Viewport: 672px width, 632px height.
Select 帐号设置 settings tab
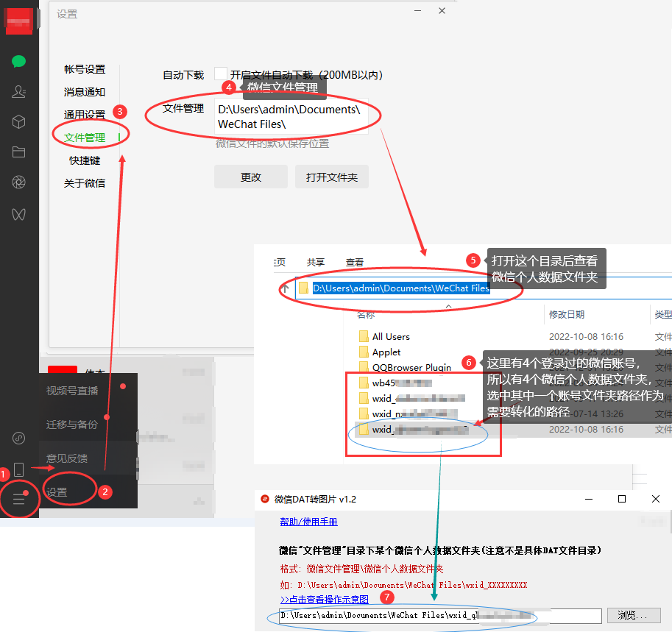pos(85,69)
